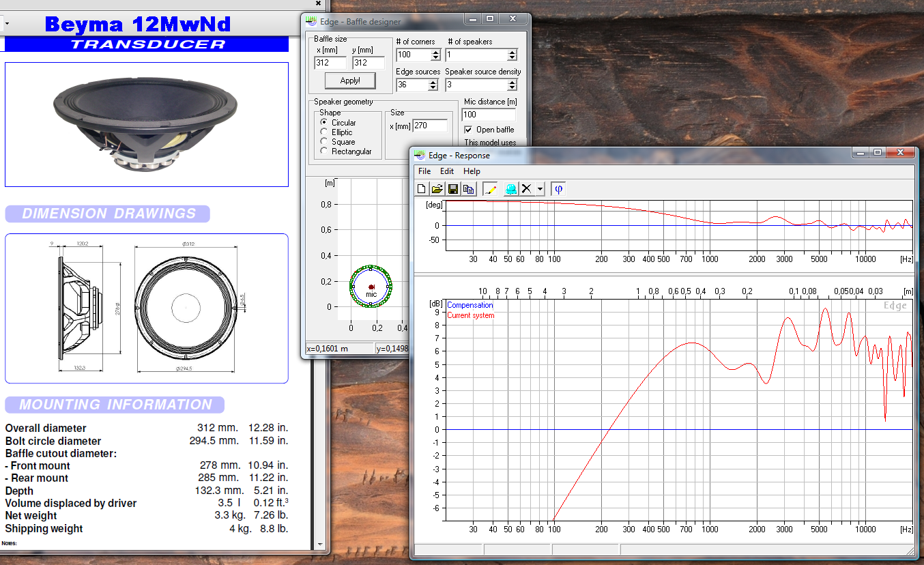Open the Help menu in Edge Response
Viewport: 924px width, 565px height.
pos(472,171)
